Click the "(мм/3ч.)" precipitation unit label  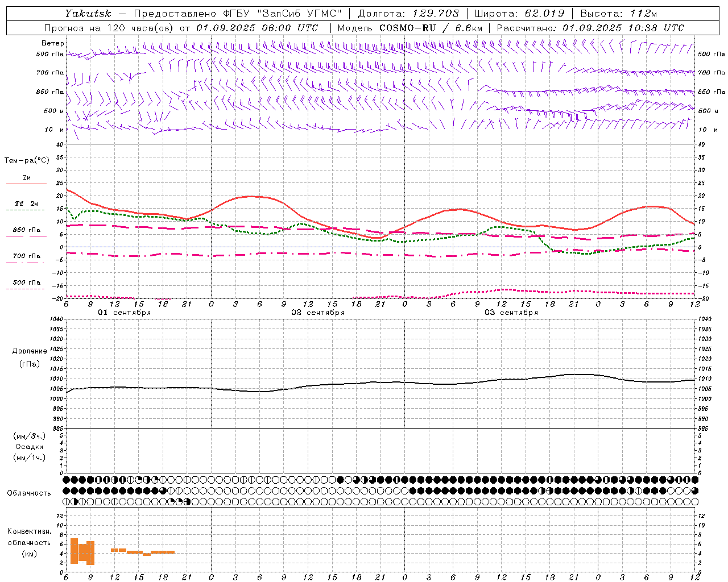click(30, 436)
